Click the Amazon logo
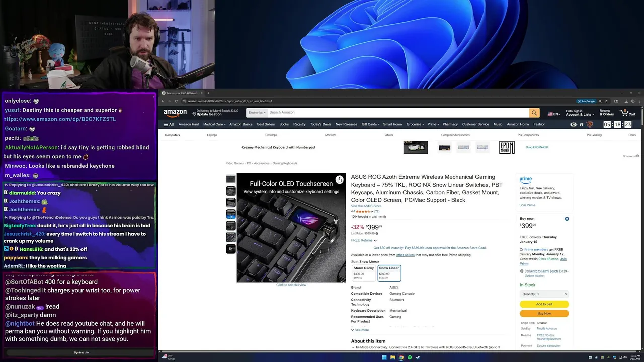Image resolution: width=644 pixels, height=362 pixels. click(x=175, y=113)
